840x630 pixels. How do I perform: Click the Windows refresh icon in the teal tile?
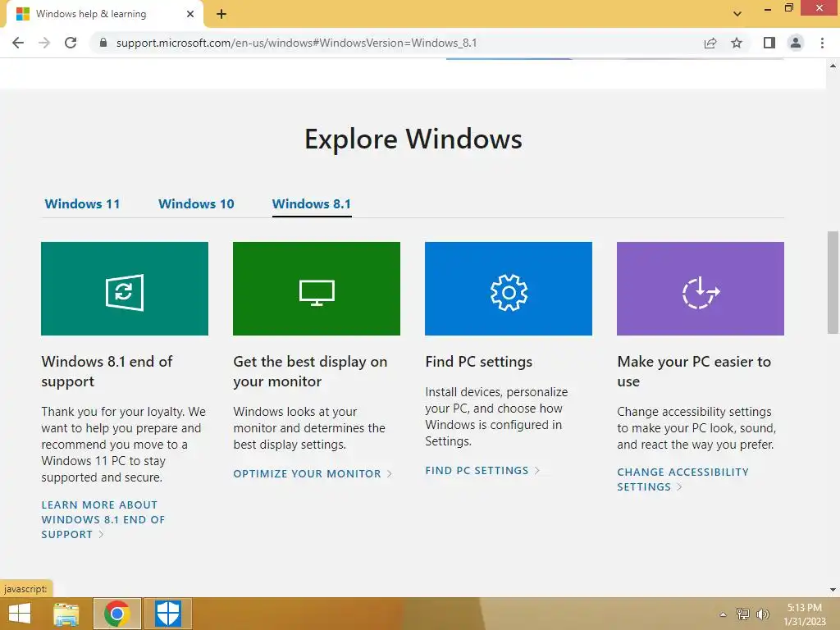pos(125,293)
